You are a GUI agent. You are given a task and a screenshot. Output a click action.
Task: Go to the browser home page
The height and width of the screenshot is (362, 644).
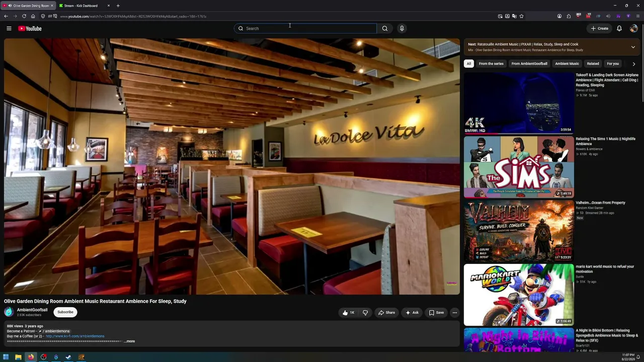[33, 16]
